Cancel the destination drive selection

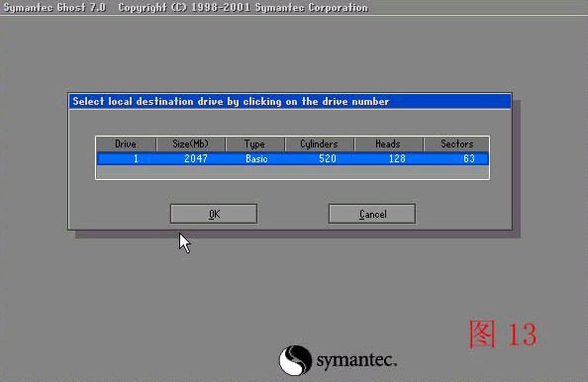pyautogui.click(x=372, y=214)
